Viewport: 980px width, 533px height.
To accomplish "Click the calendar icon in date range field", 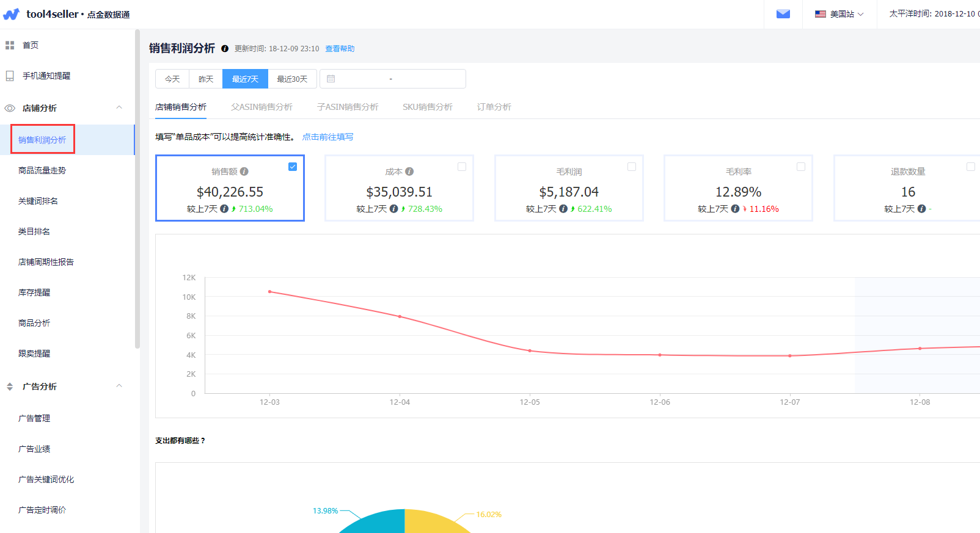I will [x=331, y=79].
